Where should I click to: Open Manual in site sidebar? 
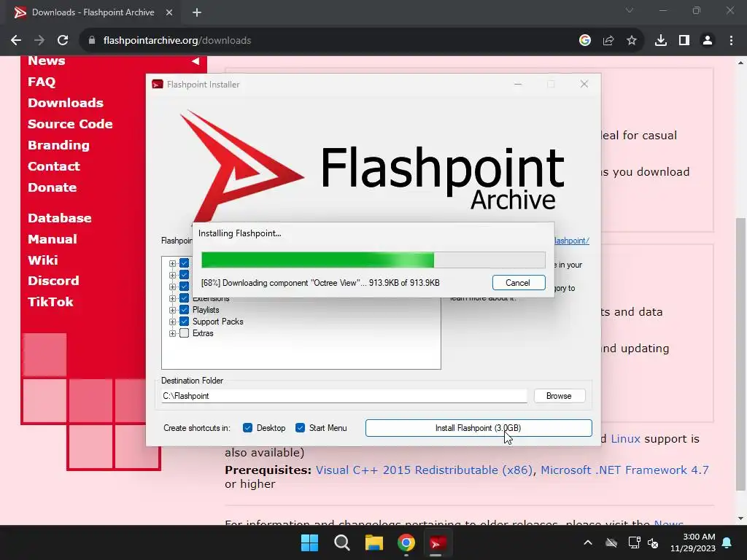(x=53, y=239)
